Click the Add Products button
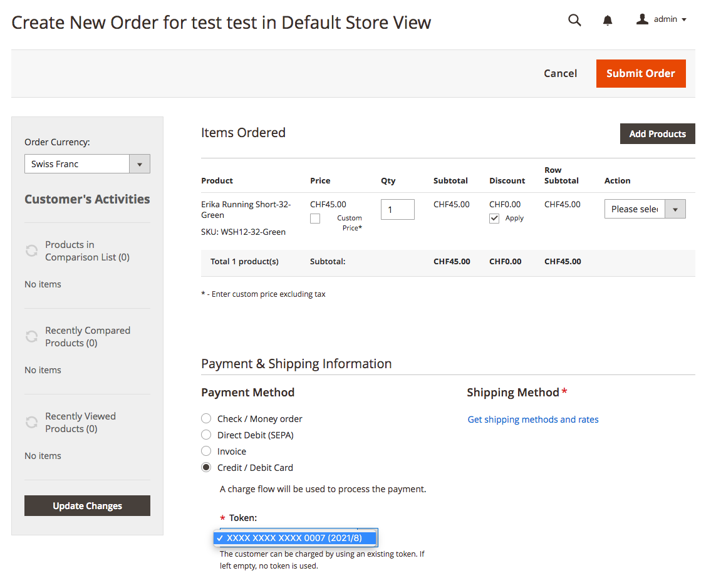This screenshot has width=711, height=588. click(x=657, y=134)
